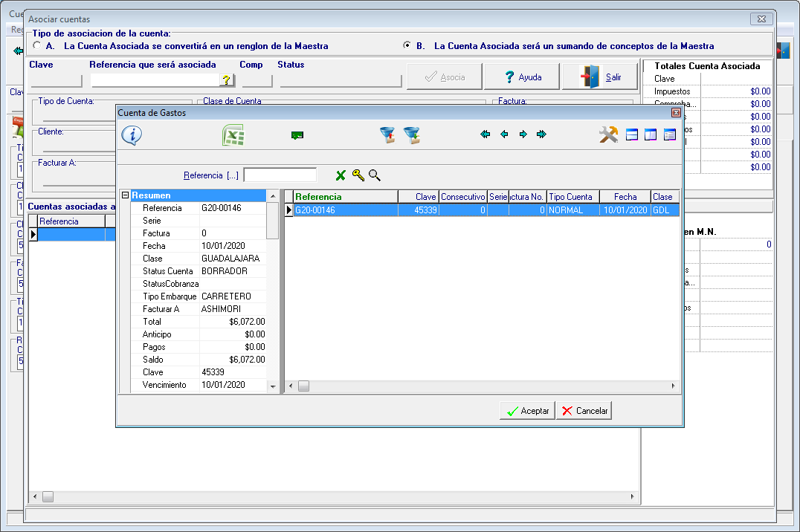The height and width of the screenshot is (532, 800).
Task: Sort by the Referencia column header in the grid
Action: [346, 197]
